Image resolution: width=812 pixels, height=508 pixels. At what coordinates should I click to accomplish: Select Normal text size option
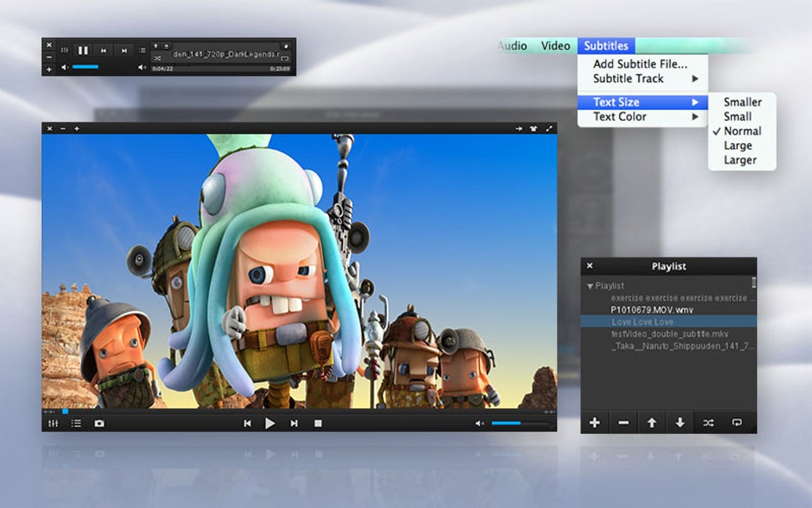(x=742, y=131)
